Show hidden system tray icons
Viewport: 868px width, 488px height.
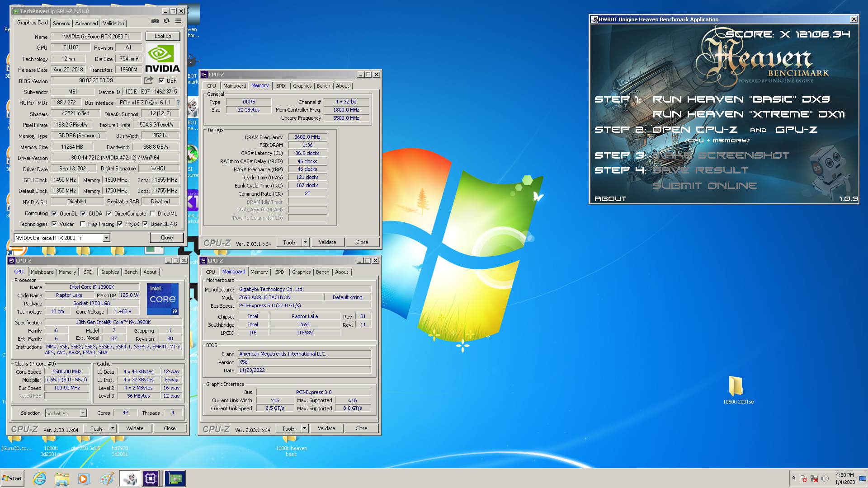click(x=793, y=478)
